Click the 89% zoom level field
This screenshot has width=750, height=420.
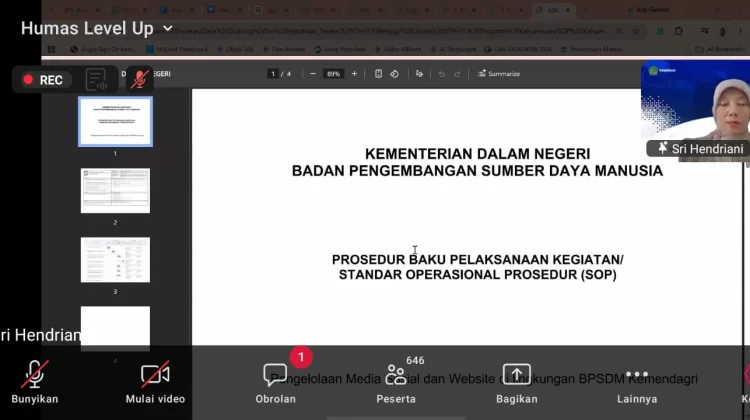[x=333, y=74]
